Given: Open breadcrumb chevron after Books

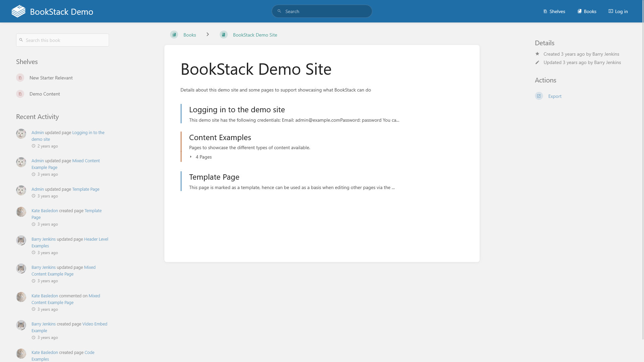Looking at the screenshot, I should [208, 35].
